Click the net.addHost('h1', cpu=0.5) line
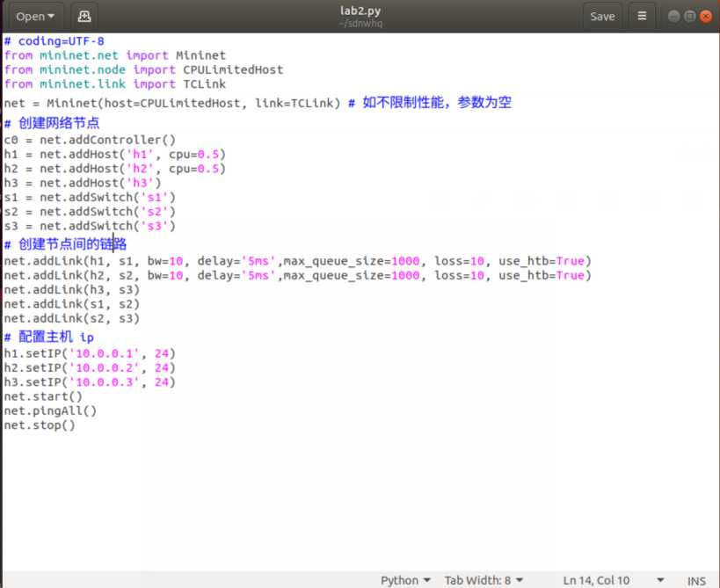The height and width of the screenshot is (588, 720). pos(115,154)
